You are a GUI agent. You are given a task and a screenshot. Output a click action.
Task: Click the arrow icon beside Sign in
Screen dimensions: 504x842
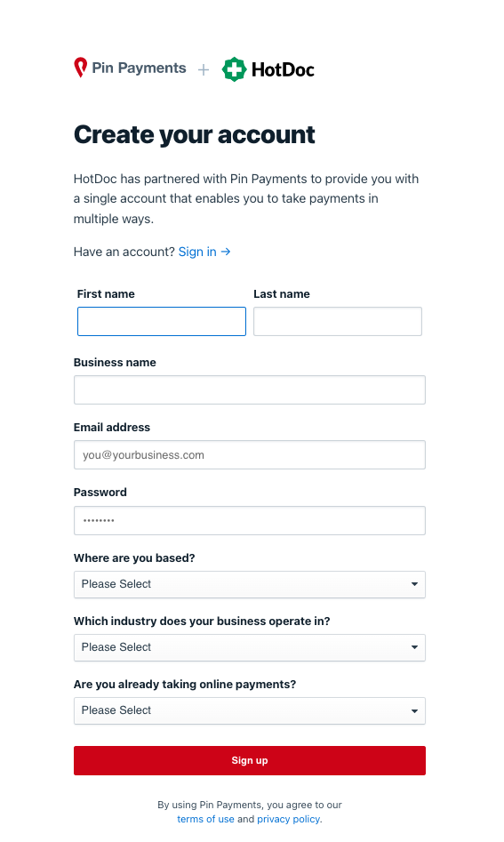coord(226,252)
